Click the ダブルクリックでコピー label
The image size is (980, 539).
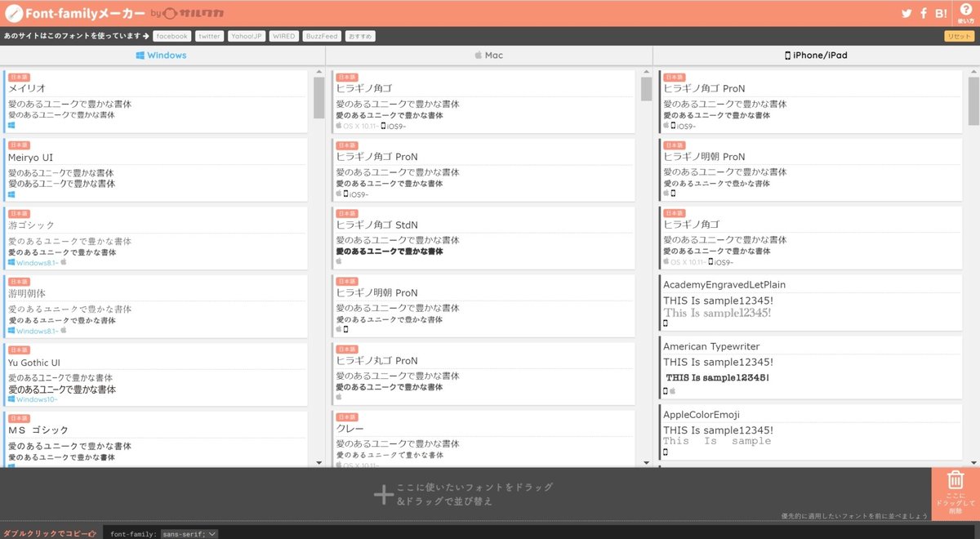[50, 533]
